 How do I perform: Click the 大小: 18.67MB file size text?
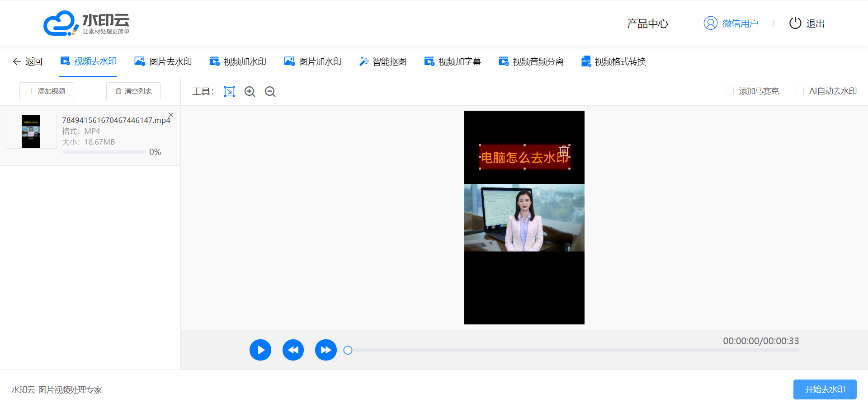tap(89, 142)
